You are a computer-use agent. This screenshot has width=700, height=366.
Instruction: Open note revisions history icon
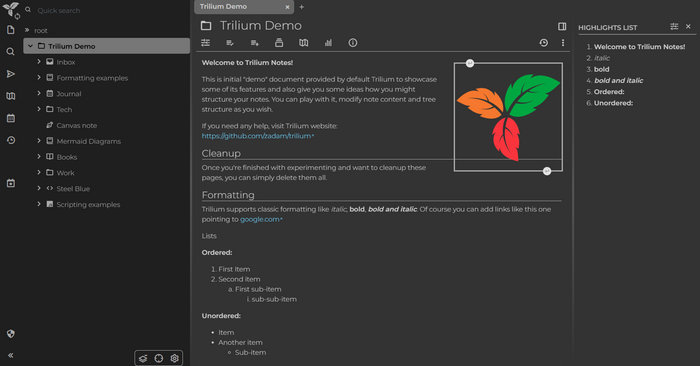[x=543, y=43]
